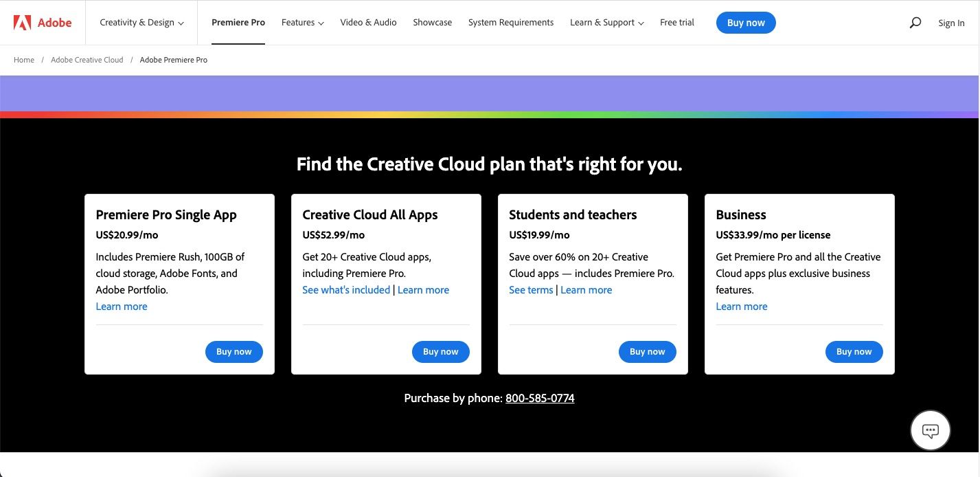Image resolution: width=980 pixels, height=477 pixels.
Task: Click the Business card heading
Action: click(x=741, y=215)
